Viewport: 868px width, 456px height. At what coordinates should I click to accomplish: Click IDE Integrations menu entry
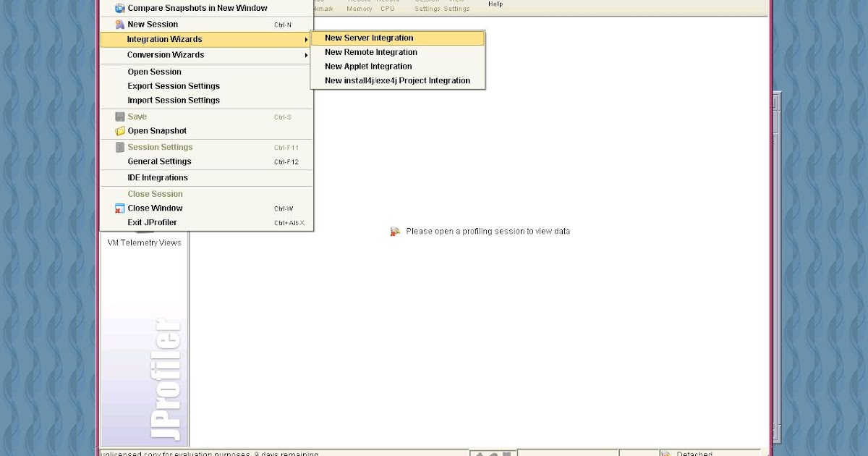click(158, 177)
